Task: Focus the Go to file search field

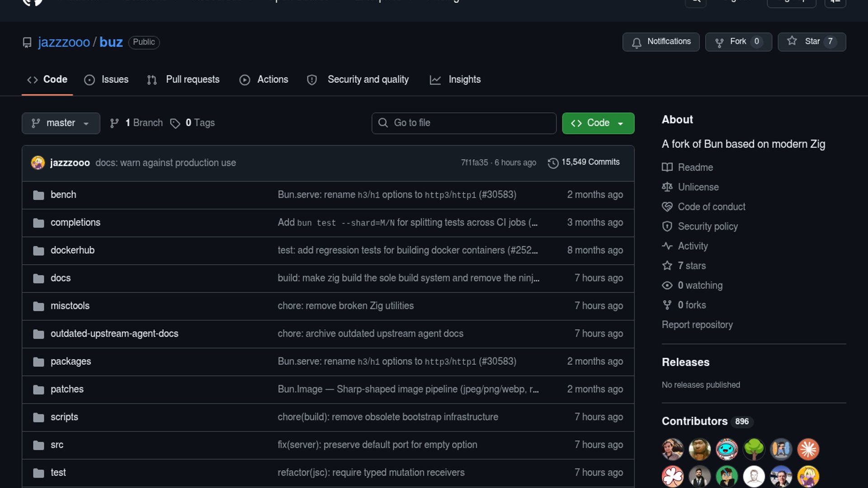Action: click(x=464, y=123)
